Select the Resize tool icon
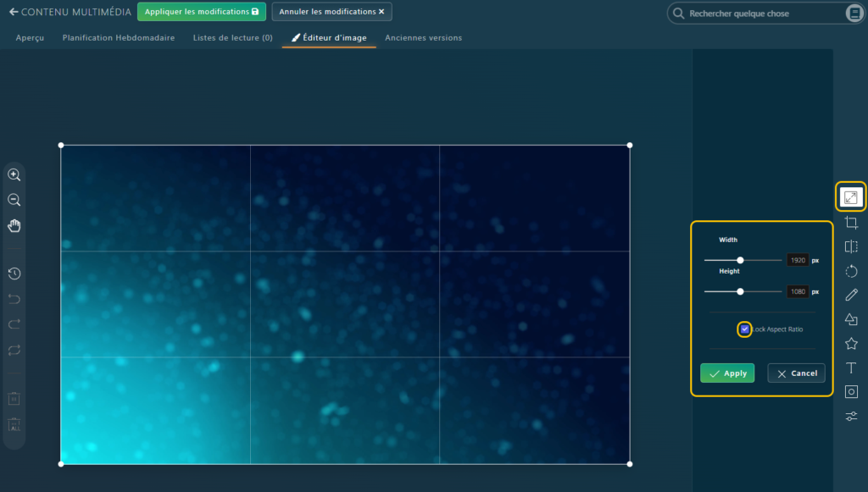The width and height of the screenshot is (868, 492). point(851,197)
